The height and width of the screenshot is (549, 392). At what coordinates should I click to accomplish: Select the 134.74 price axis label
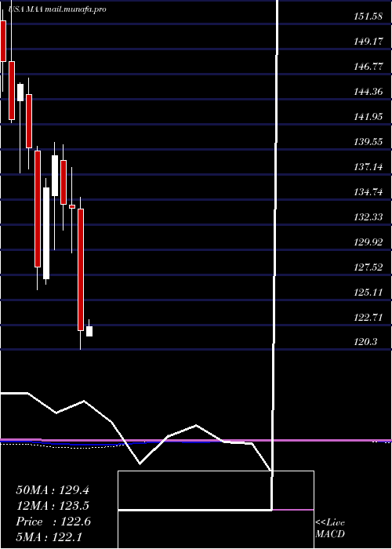click(368, 192)
